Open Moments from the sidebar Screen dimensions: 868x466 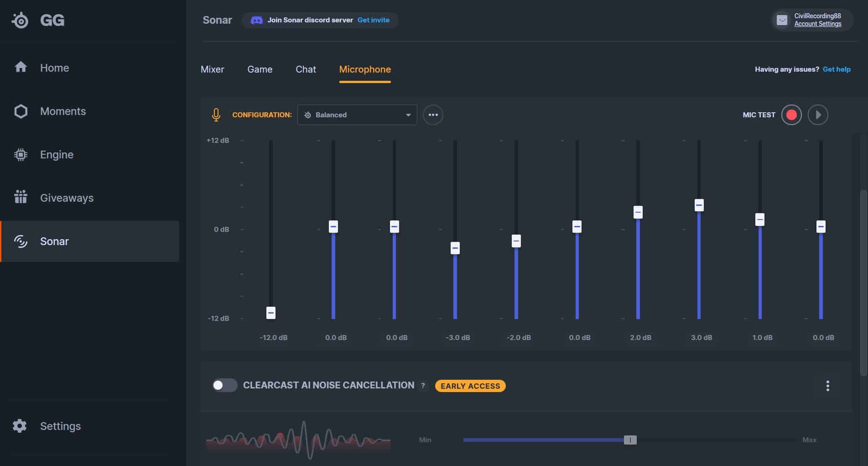(x=62, y=111)
